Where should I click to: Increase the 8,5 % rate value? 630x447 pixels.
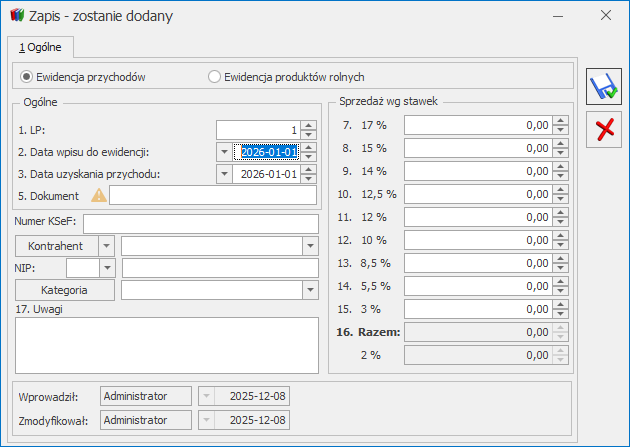point(560,258)
